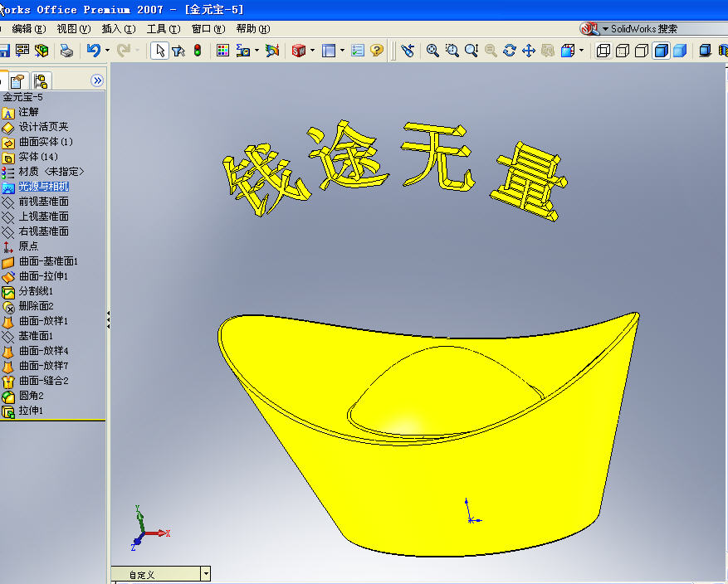Click the Measure/Tools sigma icon
The image size is (728, 584).
(x=243, y=50)
